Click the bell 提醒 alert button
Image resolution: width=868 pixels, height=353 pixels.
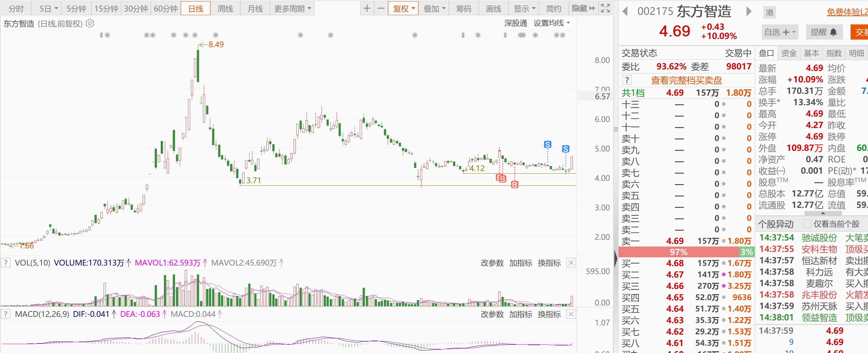824,32
